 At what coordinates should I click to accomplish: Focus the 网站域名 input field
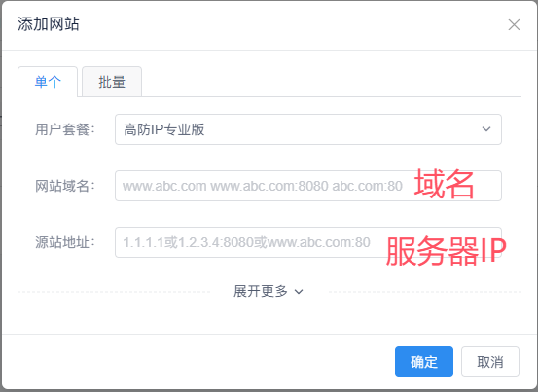pos(308,186)
